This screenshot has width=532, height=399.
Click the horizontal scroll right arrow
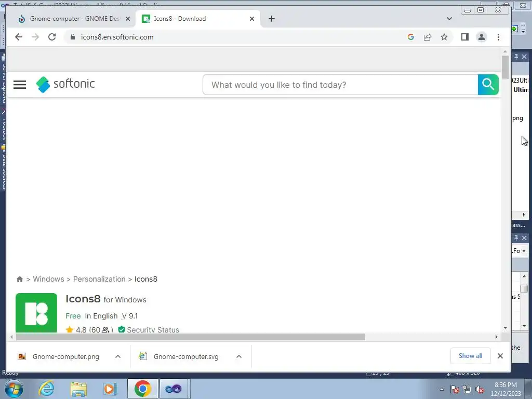coord(496,337)
